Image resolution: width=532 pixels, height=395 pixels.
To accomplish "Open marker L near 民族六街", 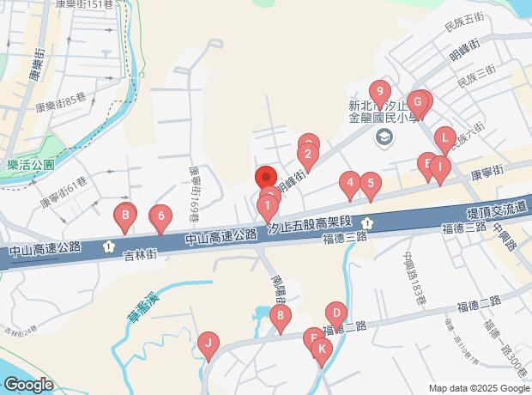I will pyautogui.click(x=444, y=142).
